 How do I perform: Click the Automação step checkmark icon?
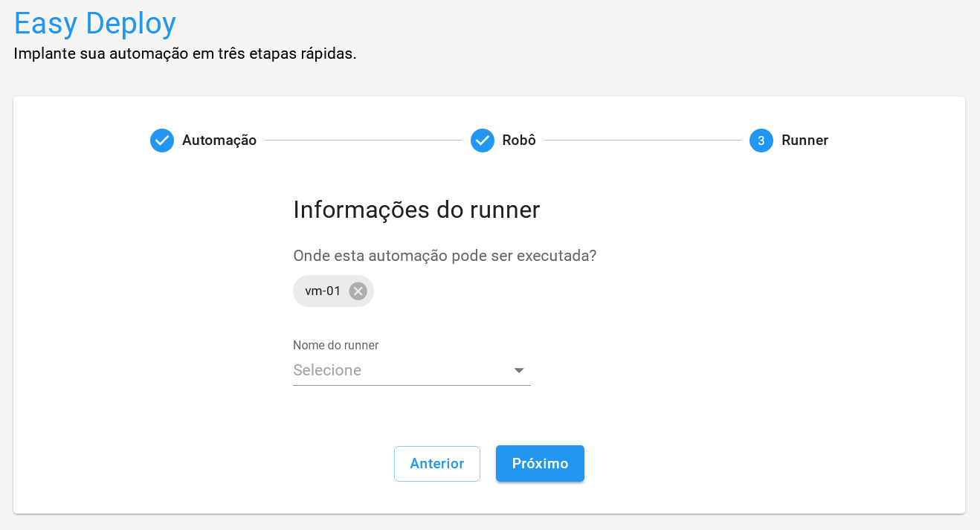162,140
